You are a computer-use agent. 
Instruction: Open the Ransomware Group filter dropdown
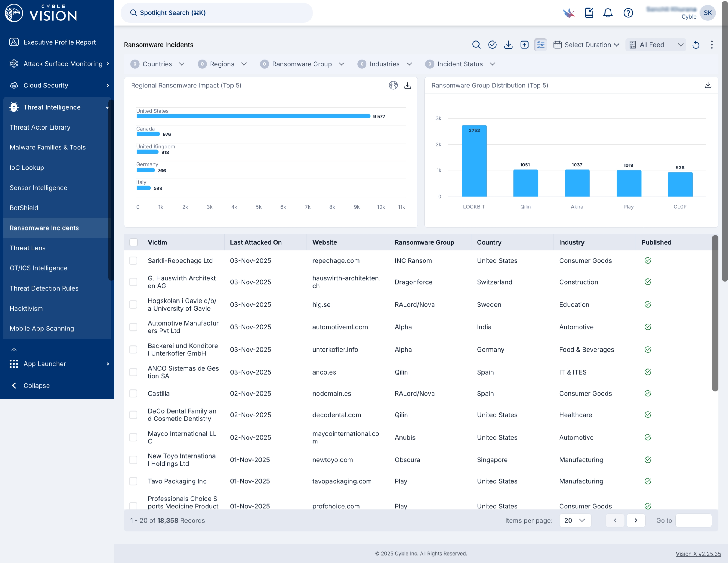pos(302,64)
